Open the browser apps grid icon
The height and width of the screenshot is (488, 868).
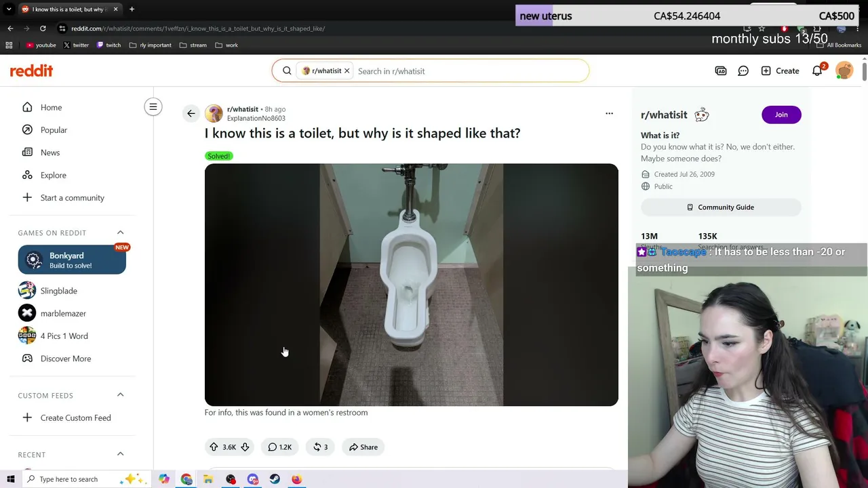(x=9, y=45)
